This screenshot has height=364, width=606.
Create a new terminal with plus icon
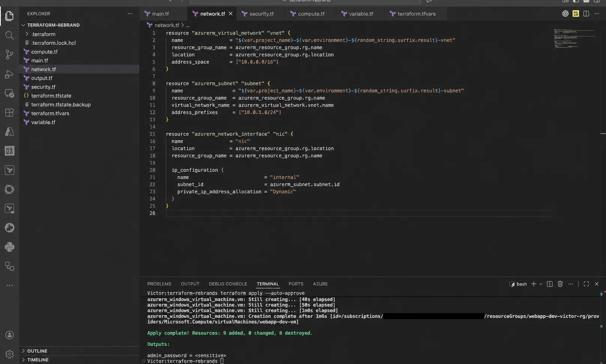tap(534, 284)
